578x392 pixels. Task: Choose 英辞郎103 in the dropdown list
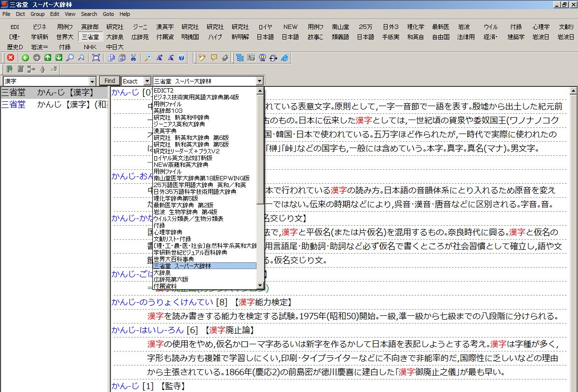pyautogui.click(x=204, y=110)
